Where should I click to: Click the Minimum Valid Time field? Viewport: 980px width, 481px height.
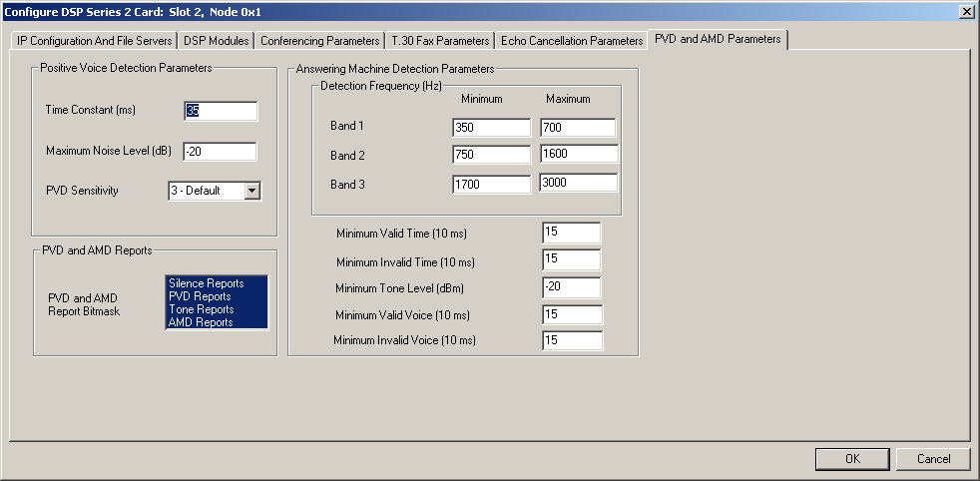(x=571, y=233)
